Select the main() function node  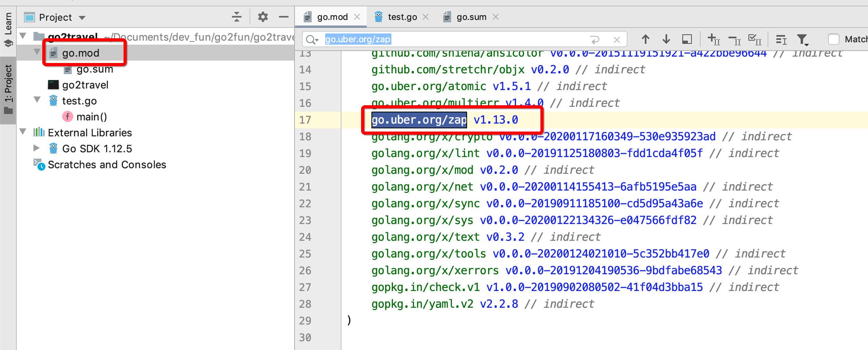(x=92, y=117)
